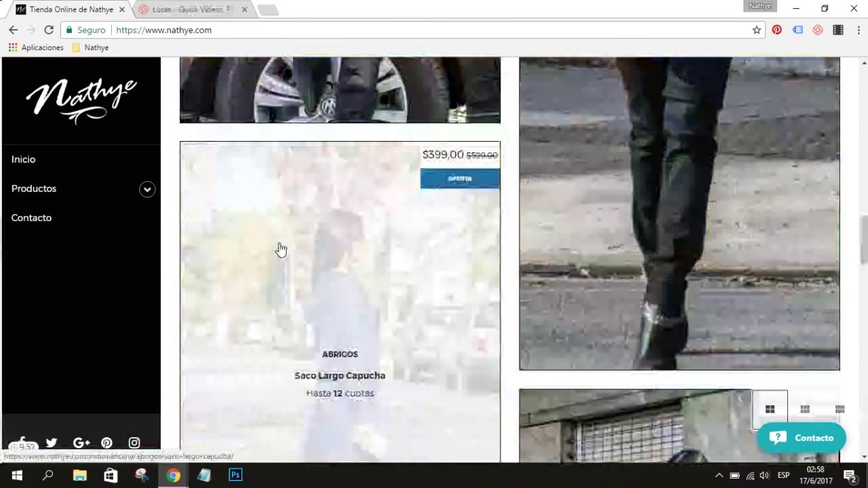
Task: Bookmark this page with the star icon
Action: (x=757, y=30)
